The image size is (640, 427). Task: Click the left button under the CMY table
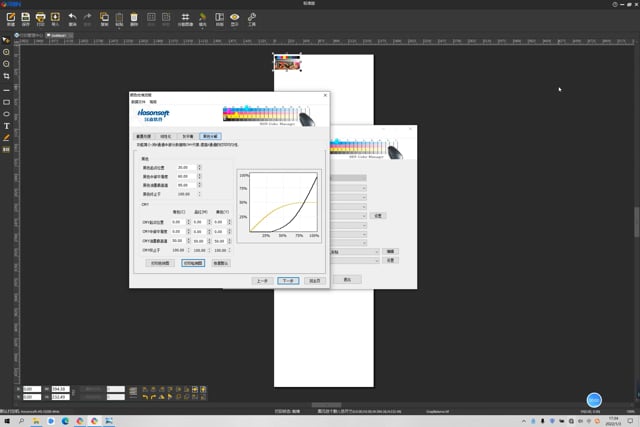160,263
